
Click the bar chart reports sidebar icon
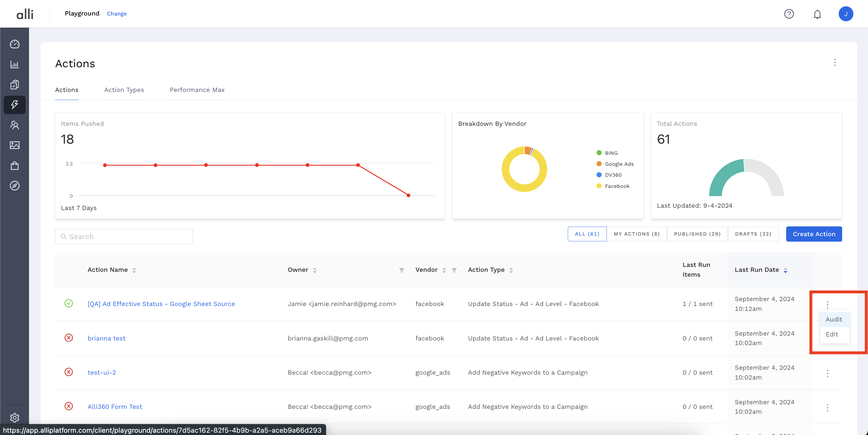pyautogui.click(x=14, y=64)
